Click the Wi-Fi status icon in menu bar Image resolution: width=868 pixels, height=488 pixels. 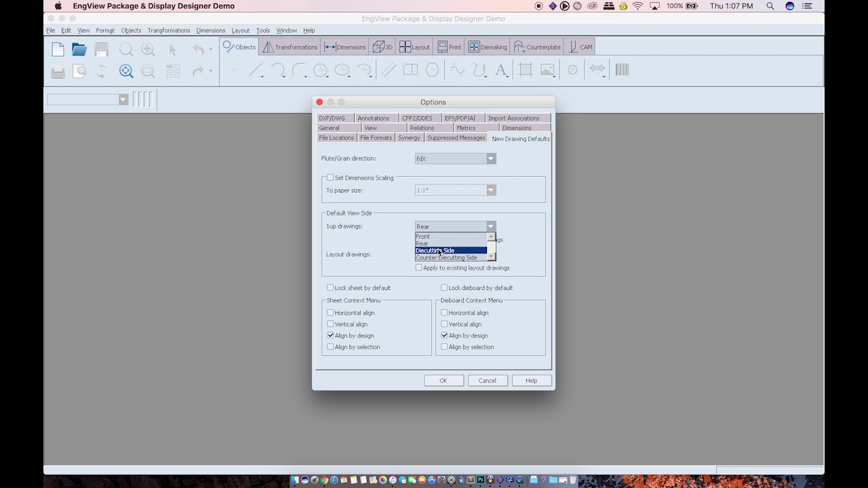click(x=637, y=6)
